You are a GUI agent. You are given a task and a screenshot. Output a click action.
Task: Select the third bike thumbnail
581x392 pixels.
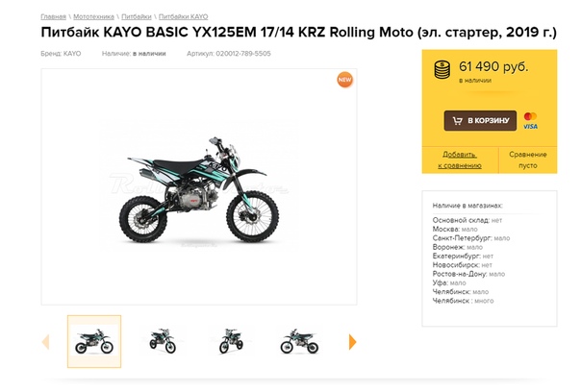(228, 341)
